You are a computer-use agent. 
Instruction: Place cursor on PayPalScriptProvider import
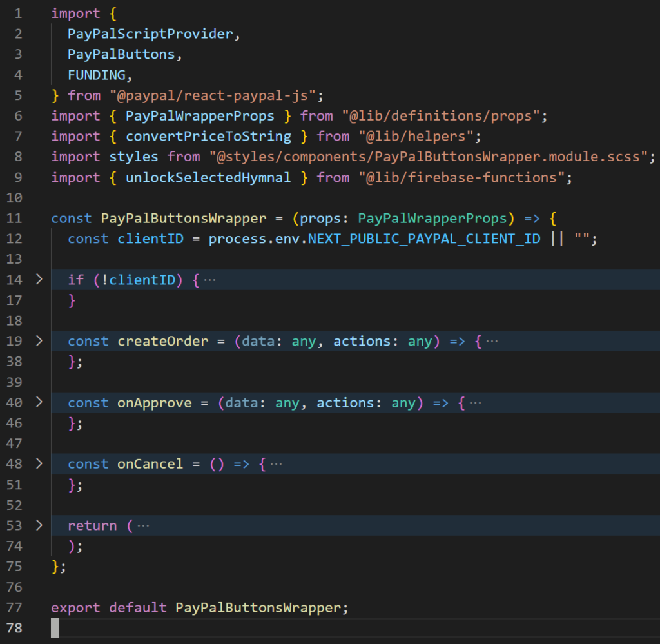coord(152,34)
